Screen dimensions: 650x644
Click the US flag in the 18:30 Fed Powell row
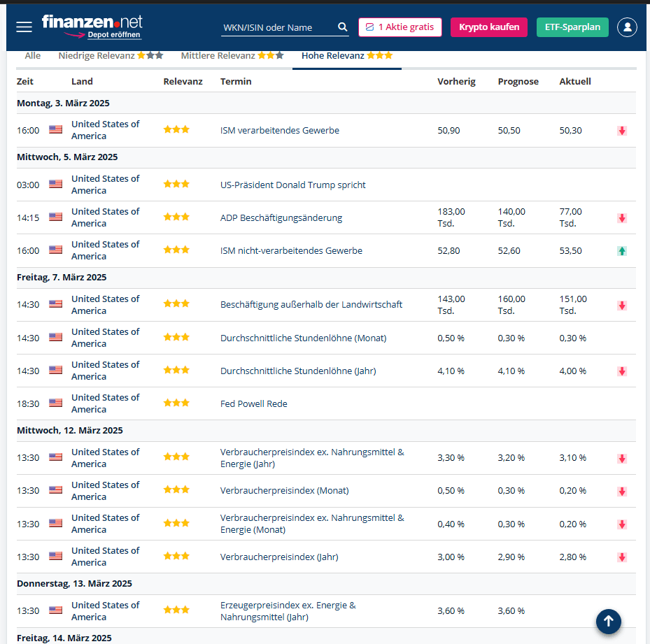tap(55, 403)
